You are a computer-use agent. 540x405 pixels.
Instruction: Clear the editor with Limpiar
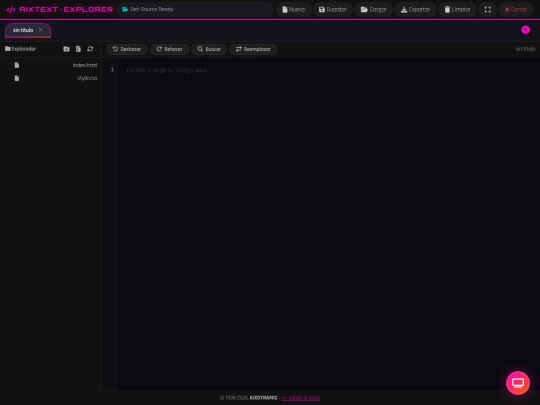(x=457, y=10)
